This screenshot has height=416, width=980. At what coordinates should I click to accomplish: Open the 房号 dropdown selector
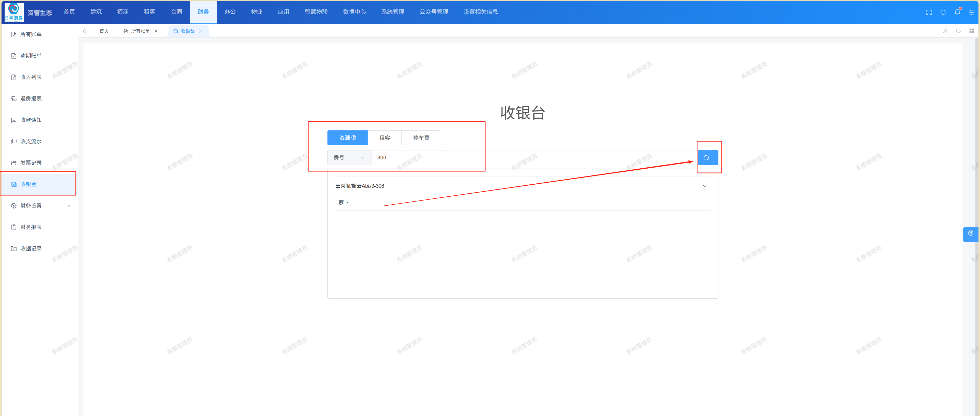349,157
